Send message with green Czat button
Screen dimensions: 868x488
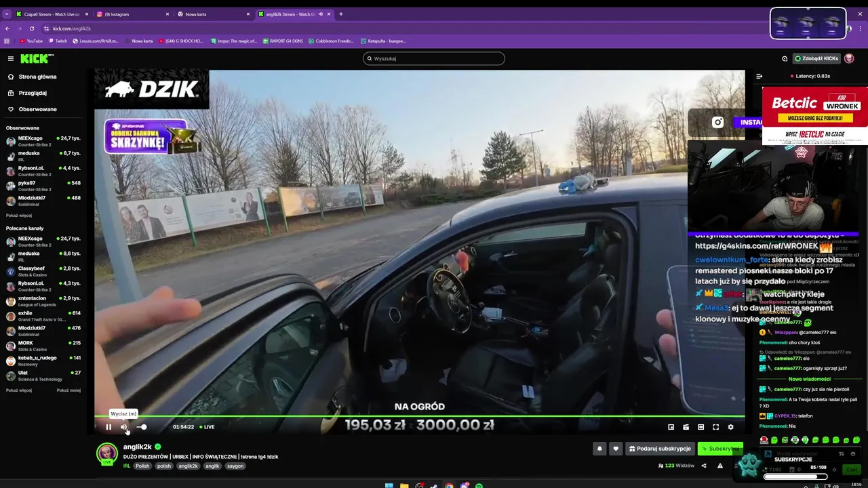852,469
